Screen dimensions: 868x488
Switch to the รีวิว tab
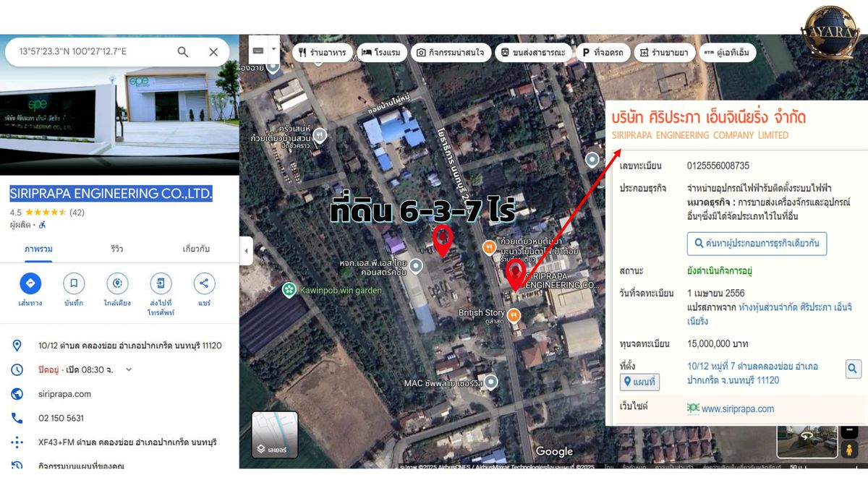(x=116, y=249)
